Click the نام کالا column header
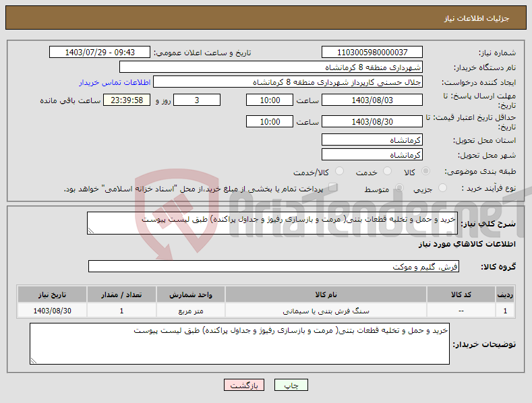 coord(326,294)
